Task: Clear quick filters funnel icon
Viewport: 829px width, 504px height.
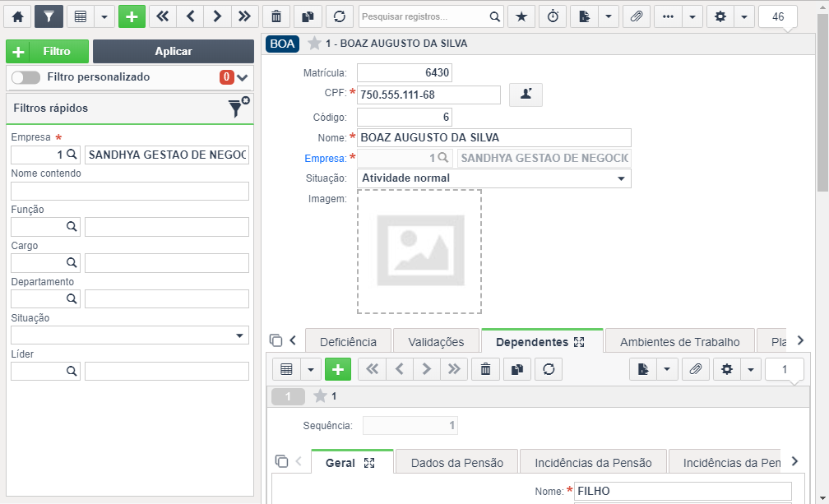Action: click(238, 107)
